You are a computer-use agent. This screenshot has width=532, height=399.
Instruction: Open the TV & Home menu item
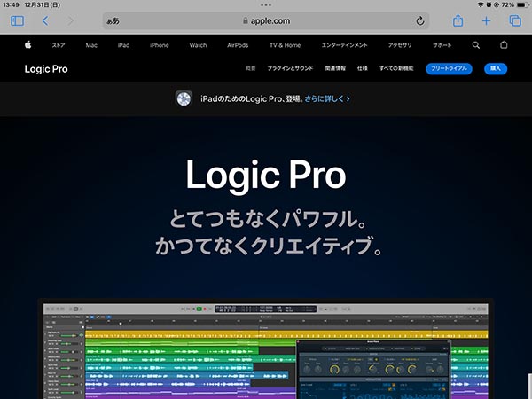click(285, 45)
